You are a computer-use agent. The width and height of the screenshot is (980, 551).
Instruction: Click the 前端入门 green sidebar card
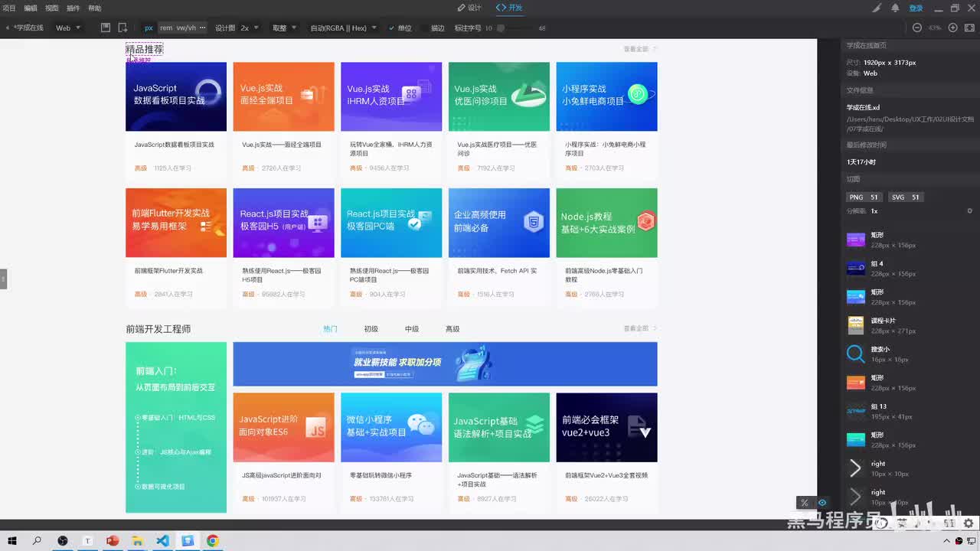176,427
